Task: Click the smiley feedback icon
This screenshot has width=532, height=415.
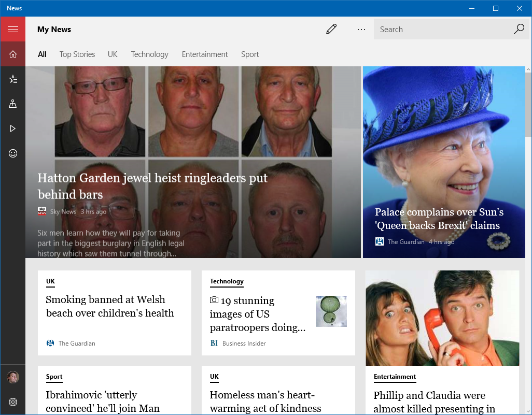Action: [13, 153]
